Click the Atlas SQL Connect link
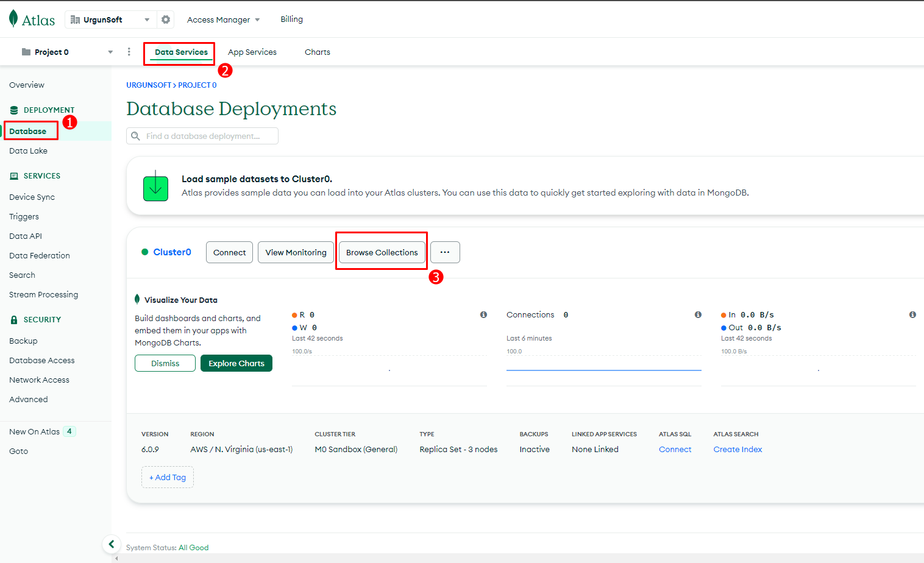Viewport: 924px width, 563px height. pos(675,449)
